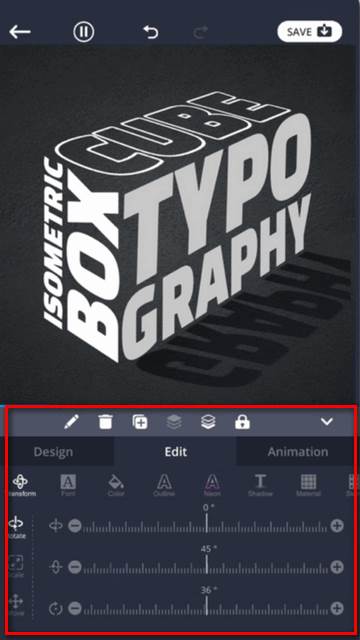This screenshot has width=360, height=640.
Task: Toggle the layer lock icon
Action: 242,422
